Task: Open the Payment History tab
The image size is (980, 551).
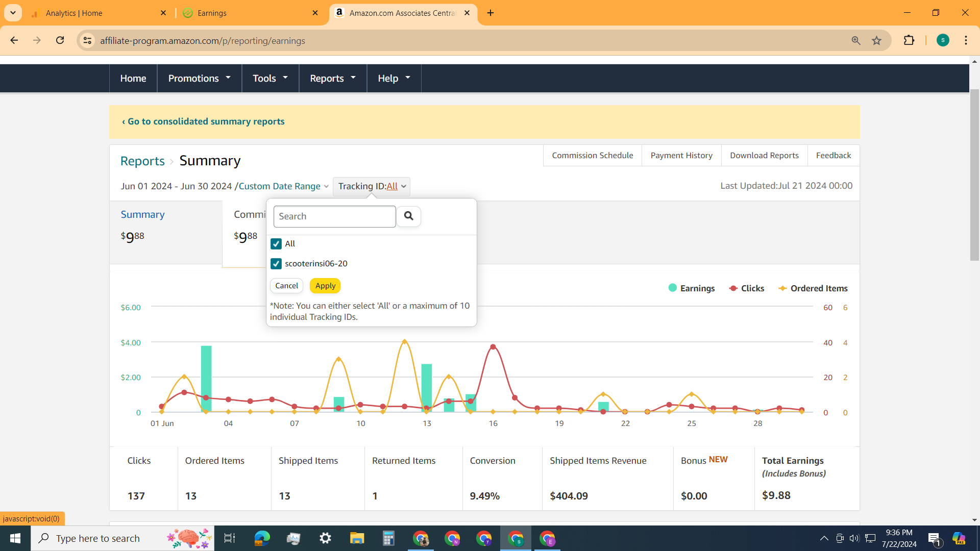Action: pos(681,155)
